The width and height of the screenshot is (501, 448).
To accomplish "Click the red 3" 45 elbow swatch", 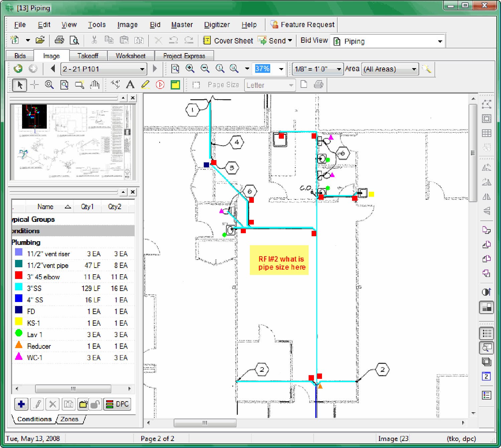I will point(19,276).
